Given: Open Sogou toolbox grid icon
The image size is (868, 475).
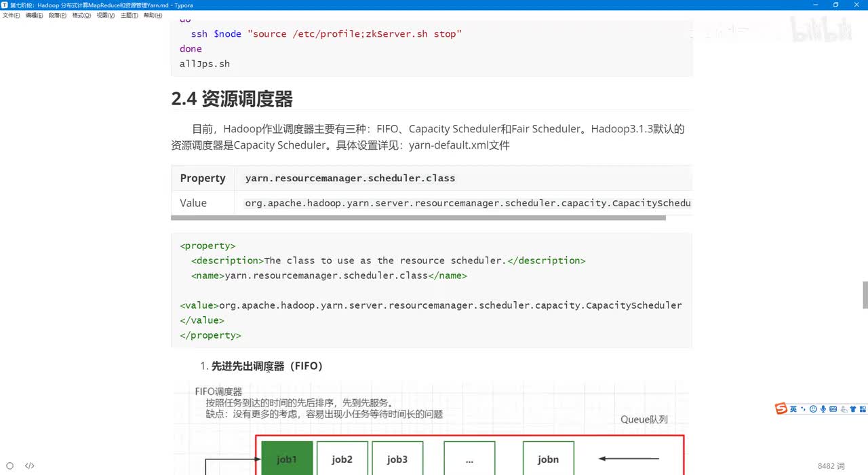Looking at the screenshot, I should [863, 409].
